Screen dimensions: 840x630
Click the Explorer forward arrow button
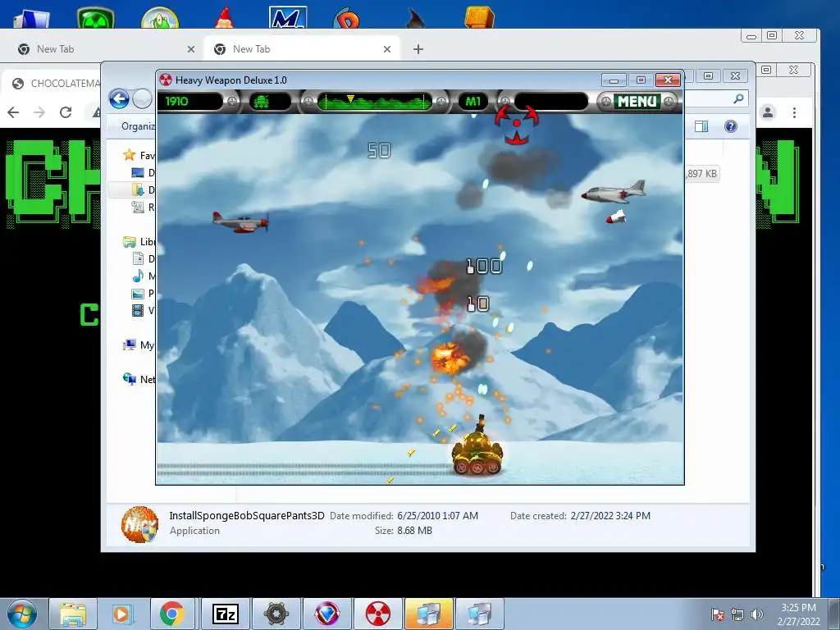click(x=142, y=99)
